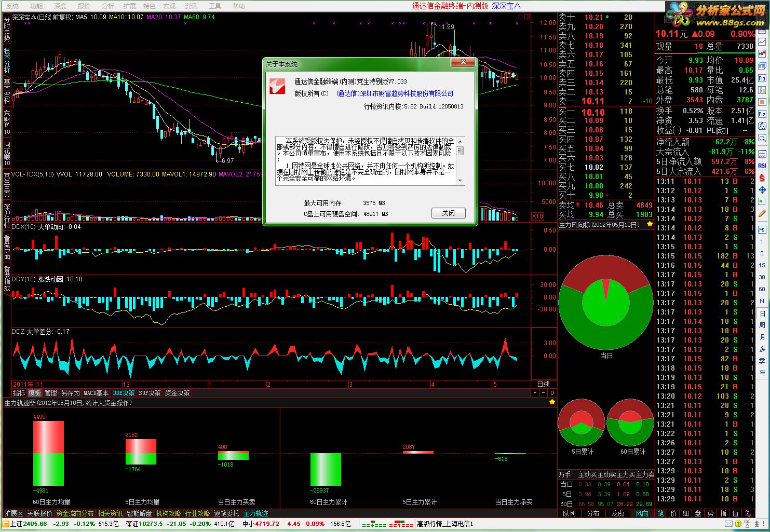Open the quote list icon
Screen dimensions: 770x532
coord(762,66)
